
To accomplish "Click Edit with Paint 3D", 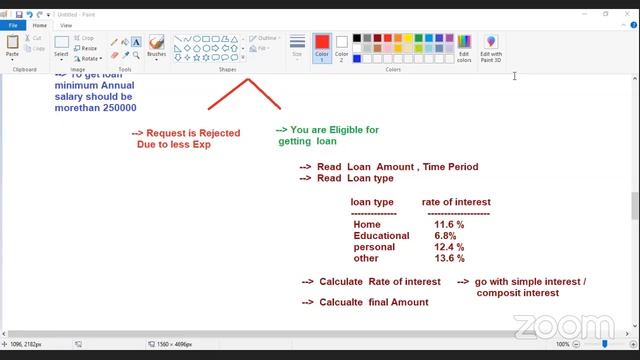I will 491,48.
